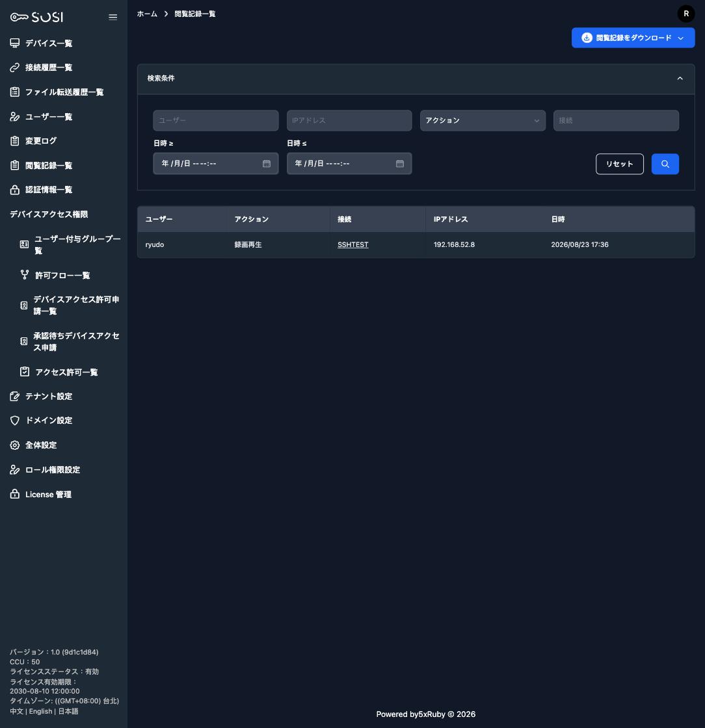This screenshot has width=705, height=728.
Task: Click the リセット button
Action: [x=620, y=164]
